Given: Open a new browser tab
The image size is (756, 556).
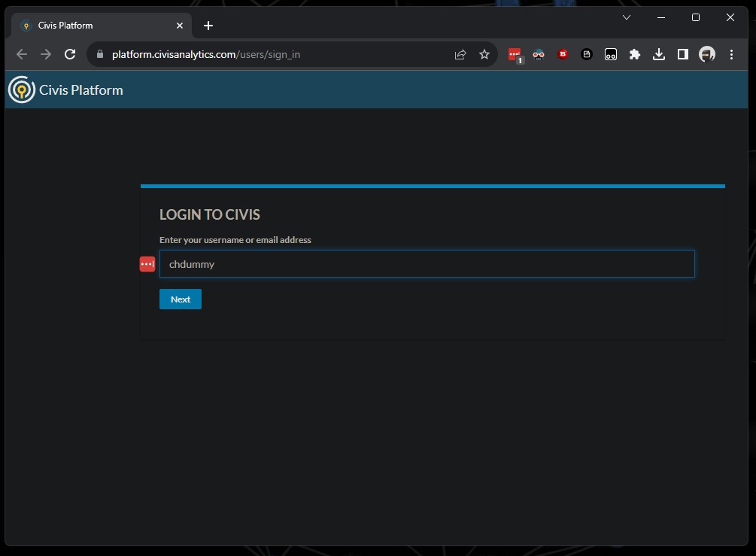Looking at the screenshot, I should [208, 26].
